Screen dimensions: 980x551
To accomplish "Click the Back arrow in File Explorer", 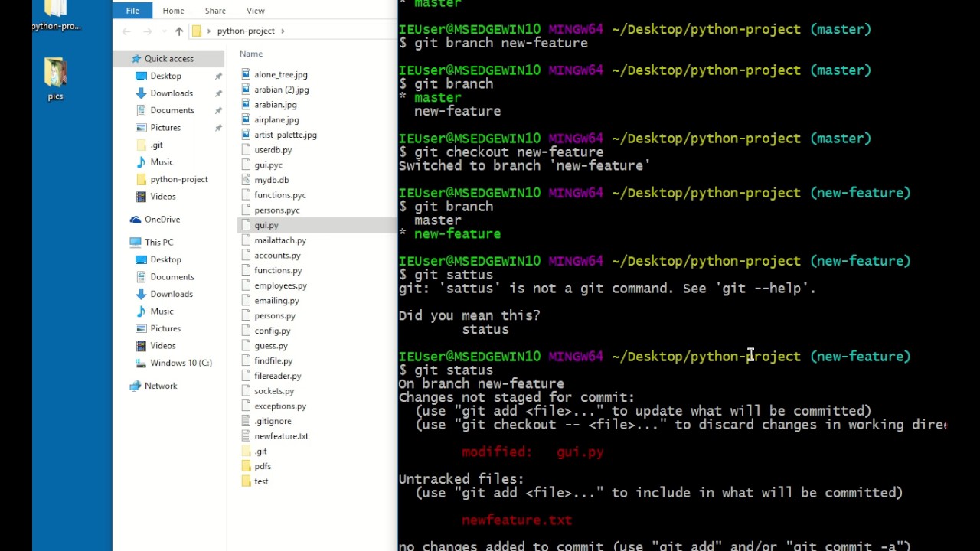I will (126, 31).
